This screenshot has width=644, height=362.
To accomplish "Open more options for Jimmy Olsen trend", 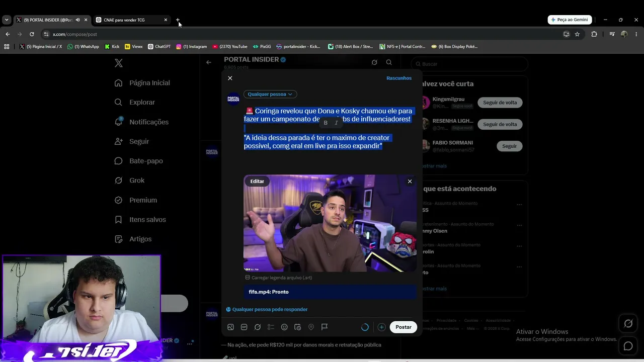I will click(519, 225).
